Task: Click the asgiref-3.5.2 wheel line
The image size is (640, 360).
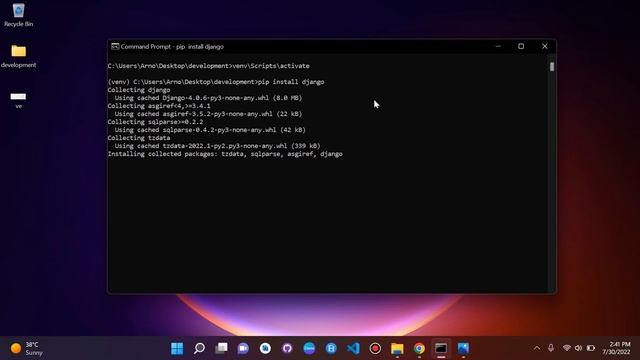Action: coord(208,114)
